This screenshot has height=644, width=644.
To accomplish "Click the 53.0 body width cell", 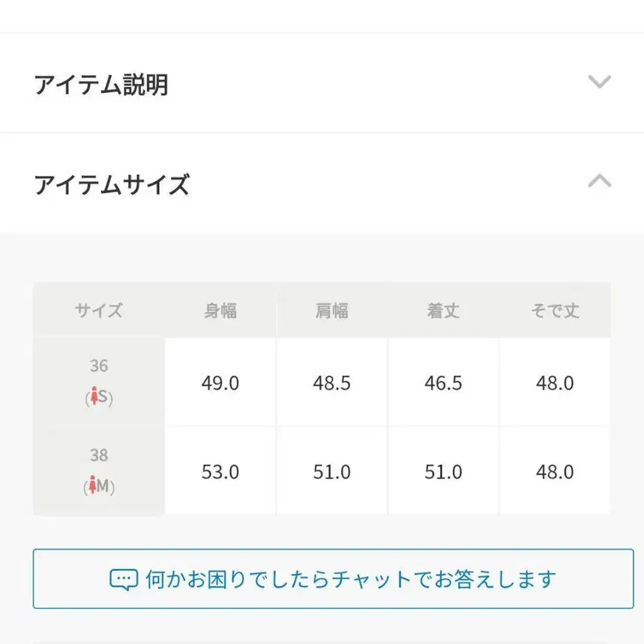I will point(220,472).
